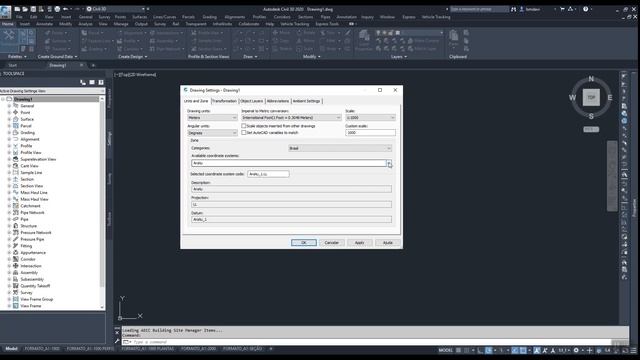Click the Model layout tab

pos(11,349)
